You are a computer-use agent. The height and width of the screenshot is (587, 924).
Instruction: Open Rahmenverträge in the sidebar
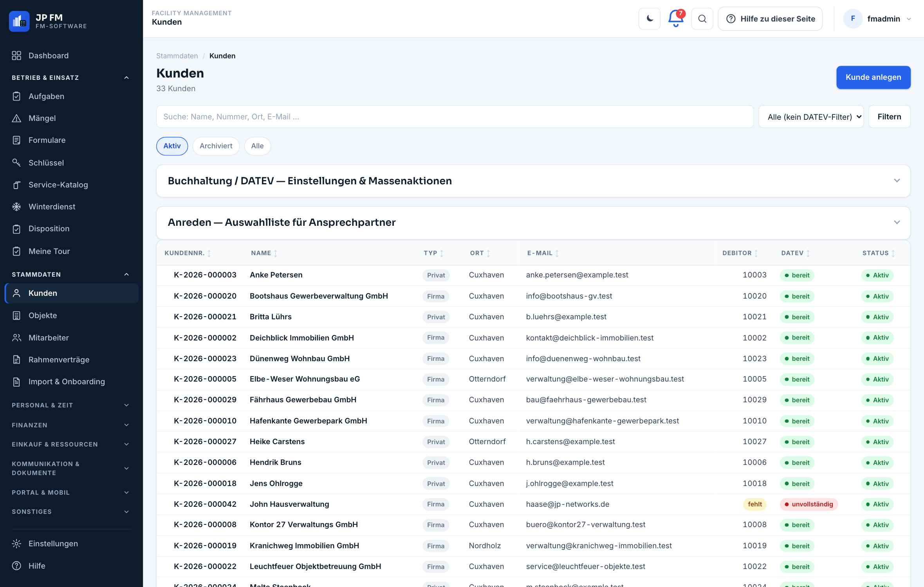click(x=71, y=360)
